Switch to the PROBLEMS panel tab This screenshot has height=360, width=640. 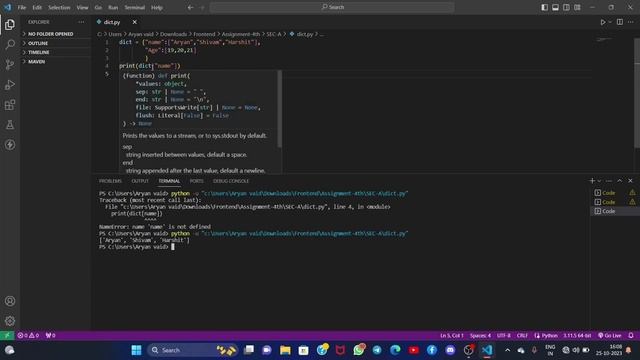click(x=110, y=181)
